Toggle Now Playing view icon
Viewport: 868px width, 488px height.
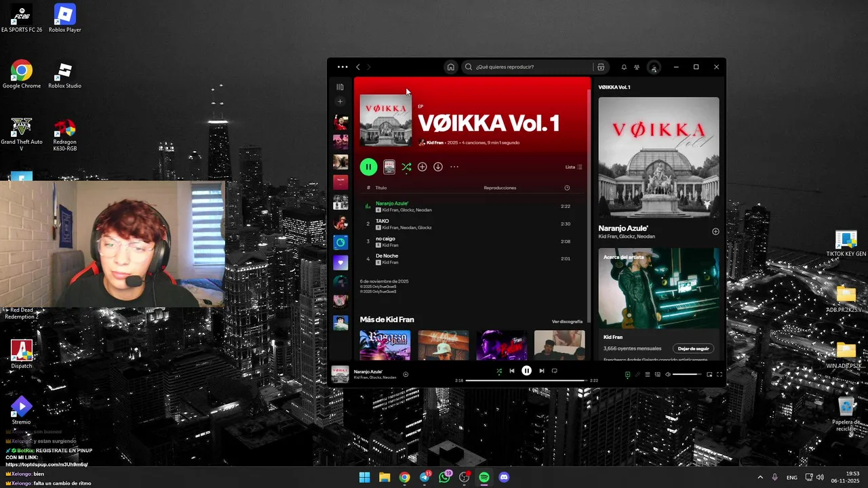[x=627, y=374]
